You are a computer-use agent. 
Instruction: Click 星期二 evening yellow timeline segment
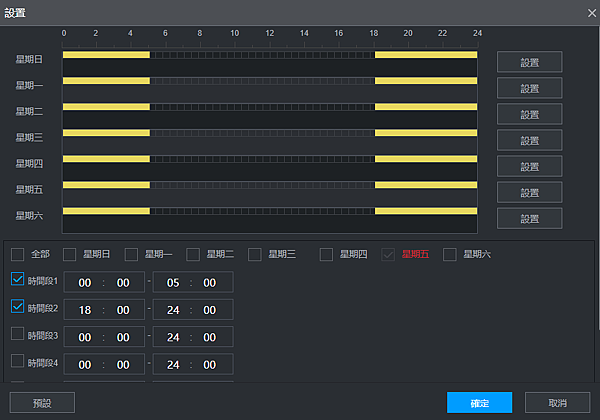point(426,107)
